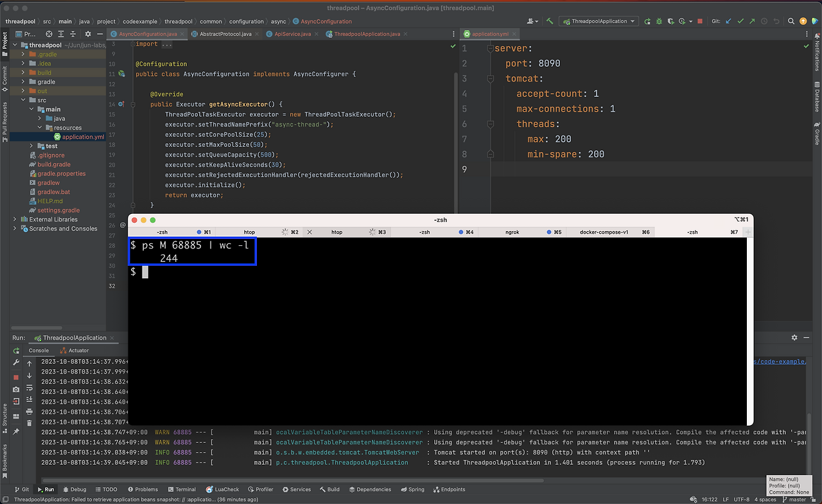Expand the .idea folder
The image size is (822, 504).
[24, 64]
